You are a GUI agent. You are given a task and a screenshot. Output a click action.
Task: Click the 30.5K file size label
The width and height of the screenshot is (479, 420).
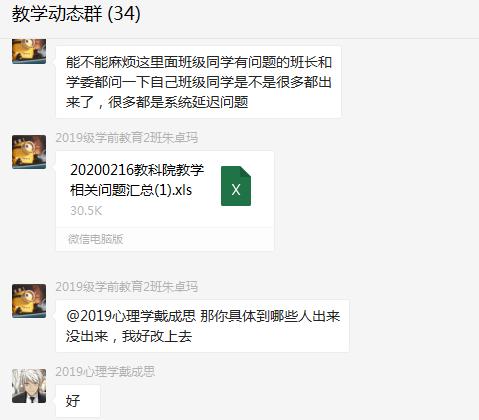point(86,211)
